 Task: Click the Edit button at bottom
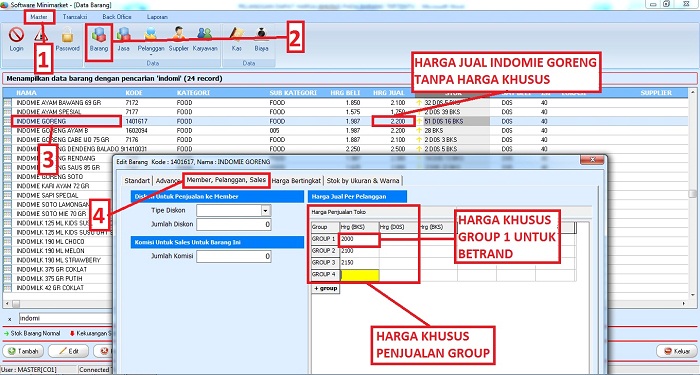pyautogui.click(x=68, y=351)
